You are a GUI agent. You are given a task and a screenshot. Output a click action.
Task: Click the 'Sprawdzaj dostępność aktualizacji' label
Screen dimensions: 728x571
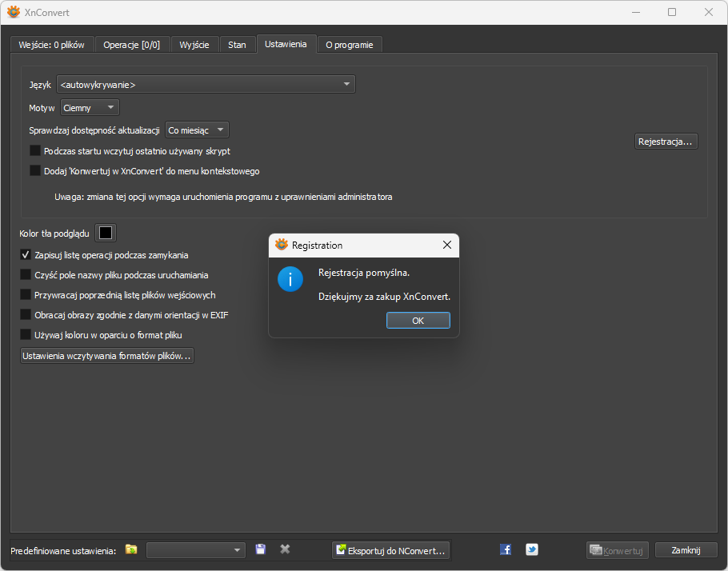(94, 130)
